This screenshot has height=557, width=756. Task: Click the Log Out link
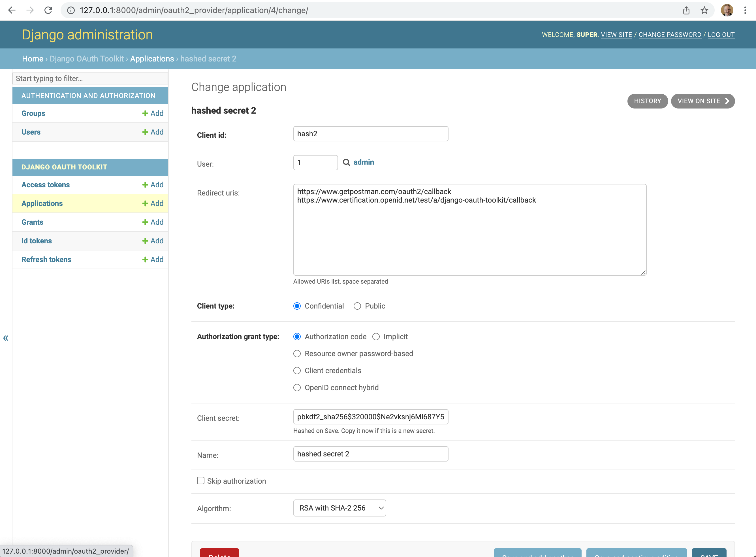coord(721,34)
